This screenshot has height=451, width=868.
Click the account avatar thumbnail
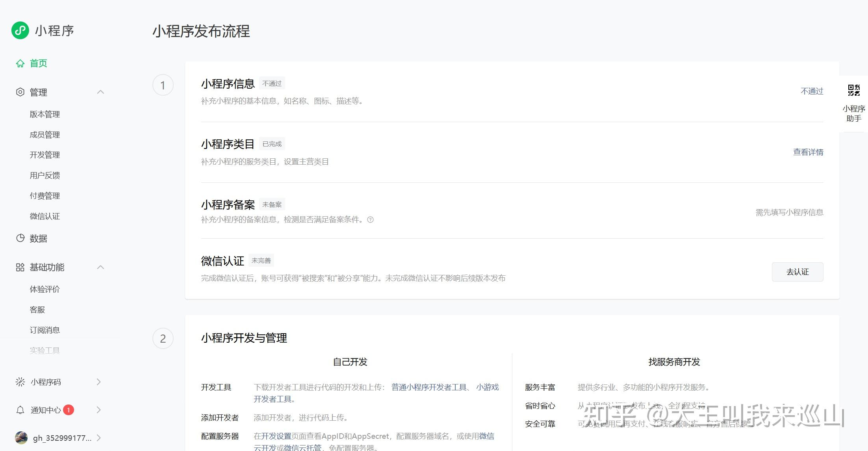[x=21, y=438]
